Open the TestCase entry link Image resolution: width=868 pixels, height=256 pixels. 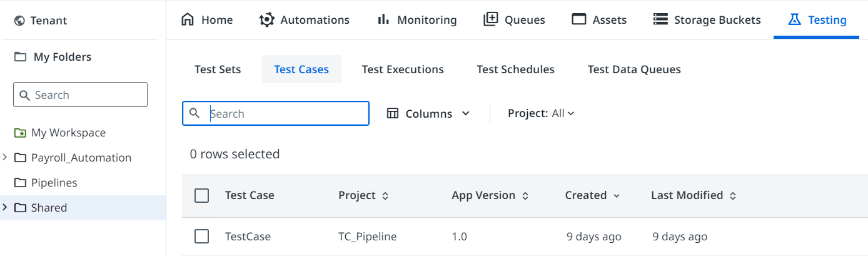click(248, 237)
